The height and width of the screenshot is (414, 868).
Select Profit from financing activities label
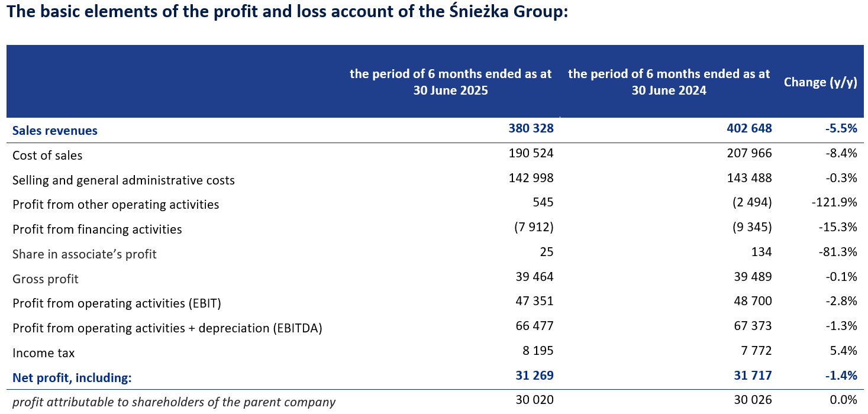click(97, 229)
